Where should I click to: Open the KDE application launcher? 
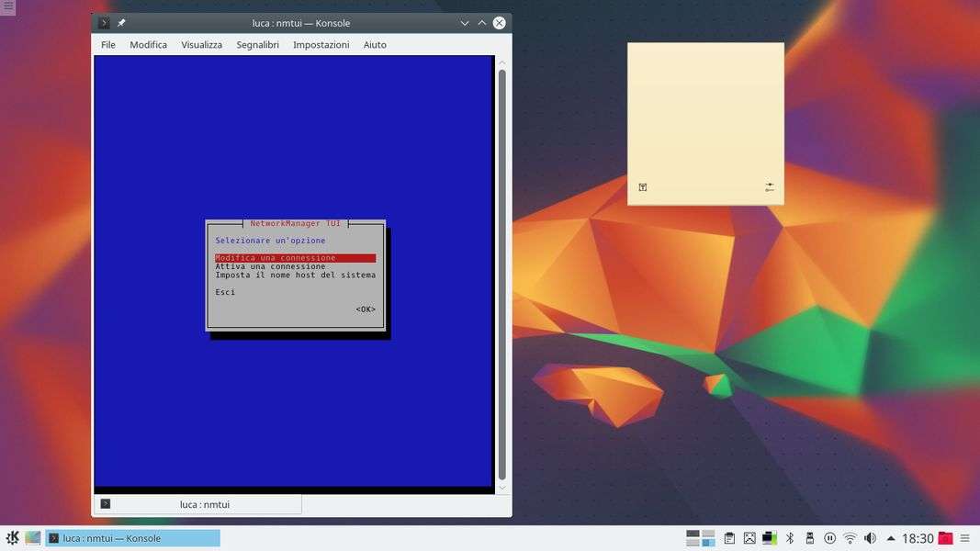(x=12, y=538)
